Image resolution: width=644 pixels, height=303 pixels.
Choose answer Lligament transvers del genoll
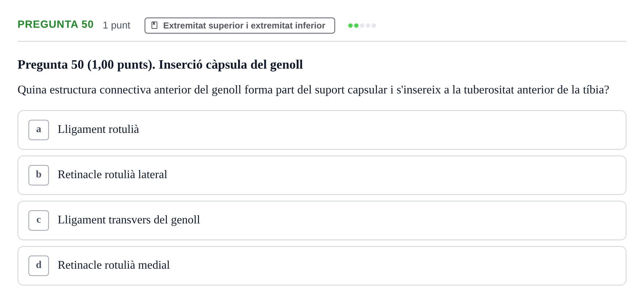point(129,220)
